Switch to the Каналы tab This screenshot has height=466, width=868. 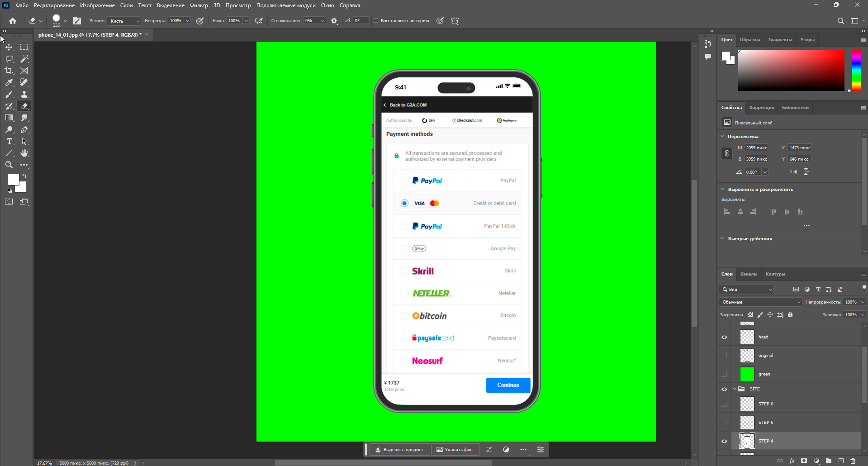click(749, 274)
